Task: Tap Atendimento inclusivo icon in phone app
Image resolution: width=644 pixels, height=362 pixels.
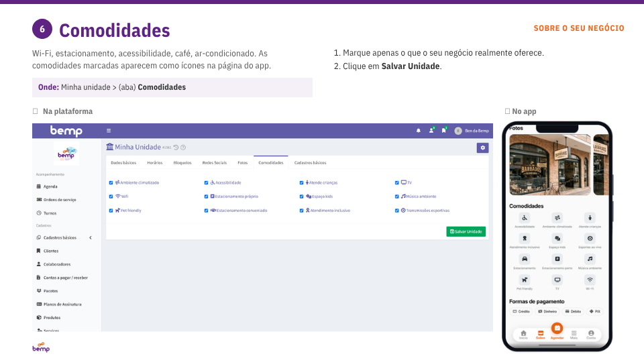Action: point(525,239)
